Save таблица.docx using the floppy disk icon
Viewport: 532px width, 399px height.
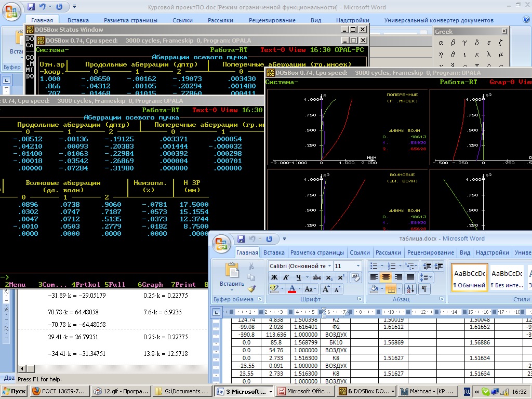(x=241, y=239)
